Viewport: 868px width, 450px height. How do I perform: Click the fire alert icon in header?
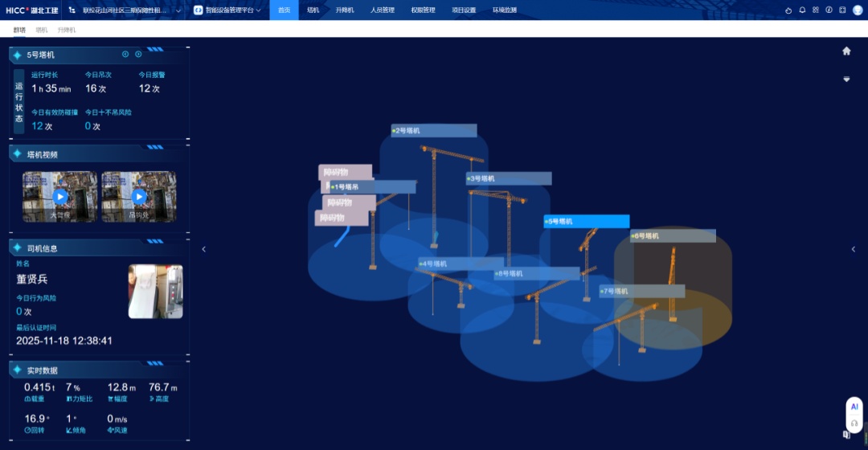click(788, 10)
